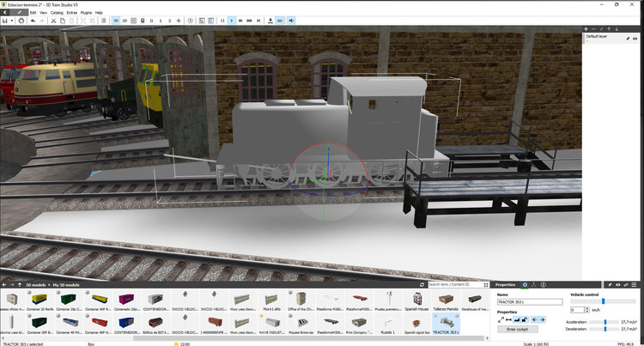Click the Undo arrow icon
Screen dimensions: 644x346
(x=32, y=21)
